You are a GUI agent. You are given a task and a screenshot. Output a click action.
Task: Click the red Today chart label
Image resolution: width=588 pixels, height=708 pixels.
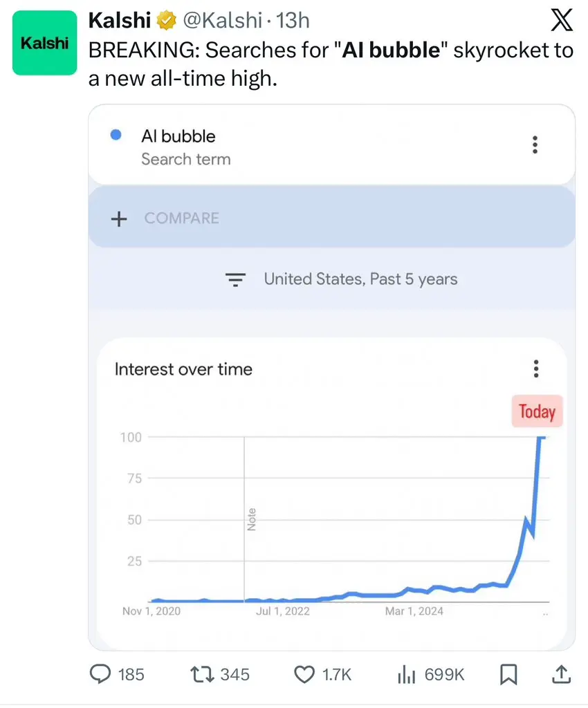coord(538,412)
